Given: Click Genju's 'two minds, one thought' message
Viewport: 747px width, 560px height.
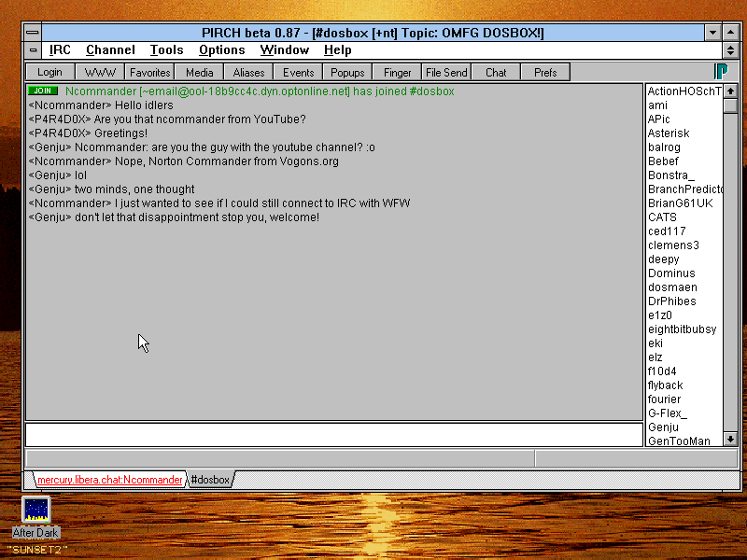Looking at the screenshot, I should (x=111, y=189).
